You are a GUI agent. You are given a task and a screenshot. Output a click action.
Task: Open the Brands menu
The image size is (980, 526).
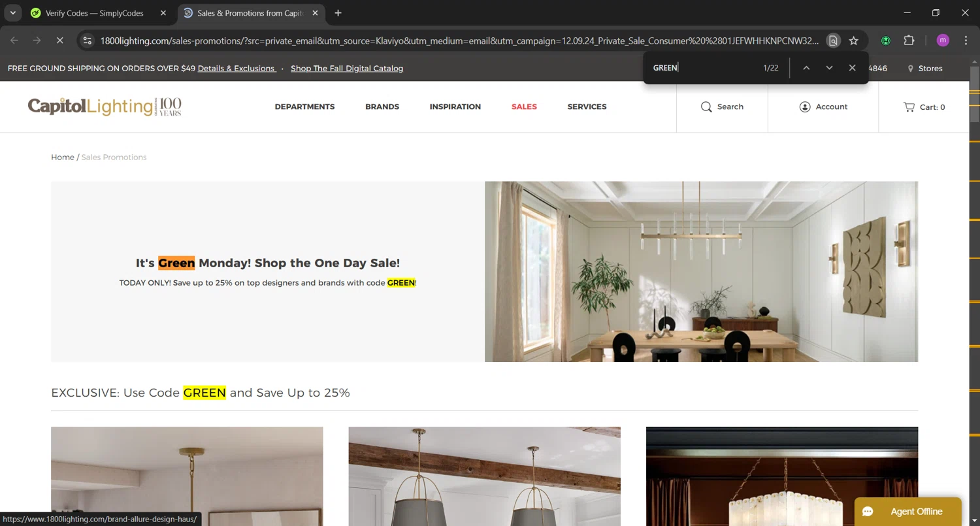click(x=382, y=107)
